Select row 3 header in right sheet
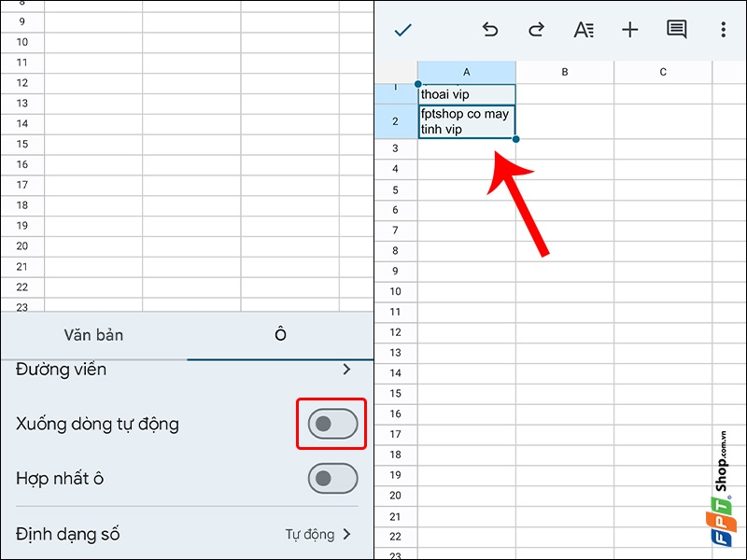Screen dimensions: 747x560 click(x=395, y=148)
